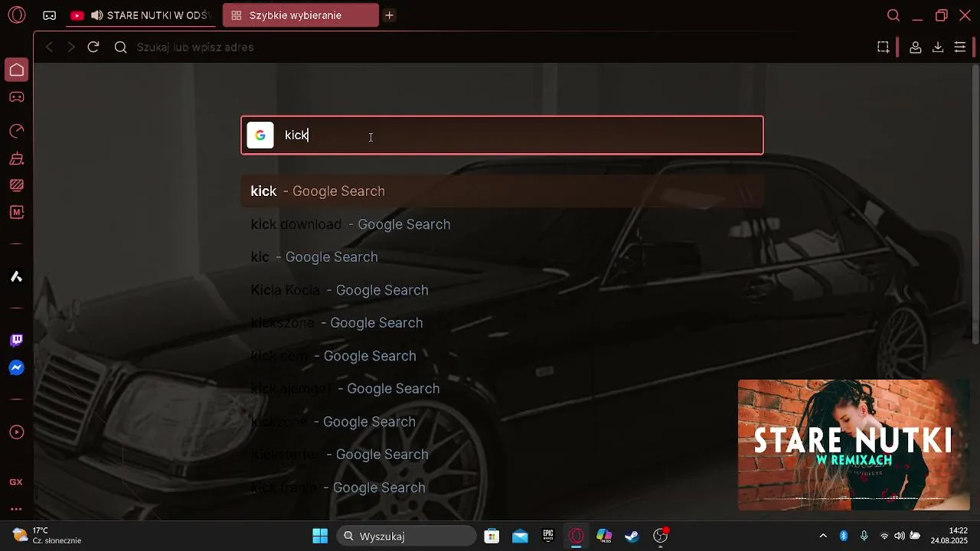
Task: Open GX Corner gamepad icon in sidebar
Action: 16,97
